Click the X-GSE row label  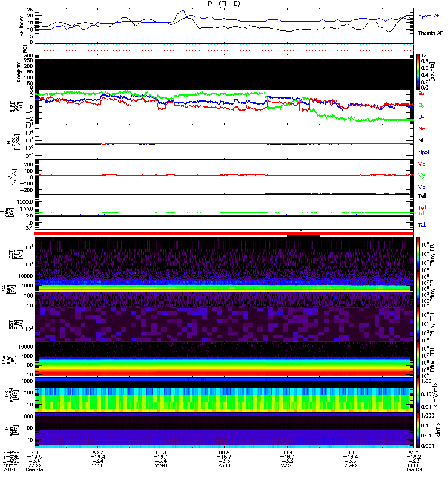[x=10, y=453]
